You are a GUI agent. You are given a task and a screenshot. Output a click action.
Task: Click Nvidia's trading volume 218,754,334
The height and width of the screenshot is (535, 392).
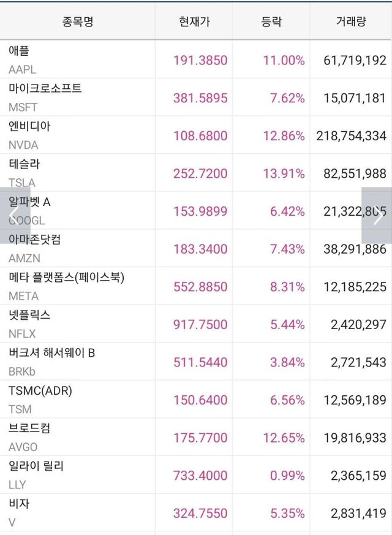click(352, 136)
